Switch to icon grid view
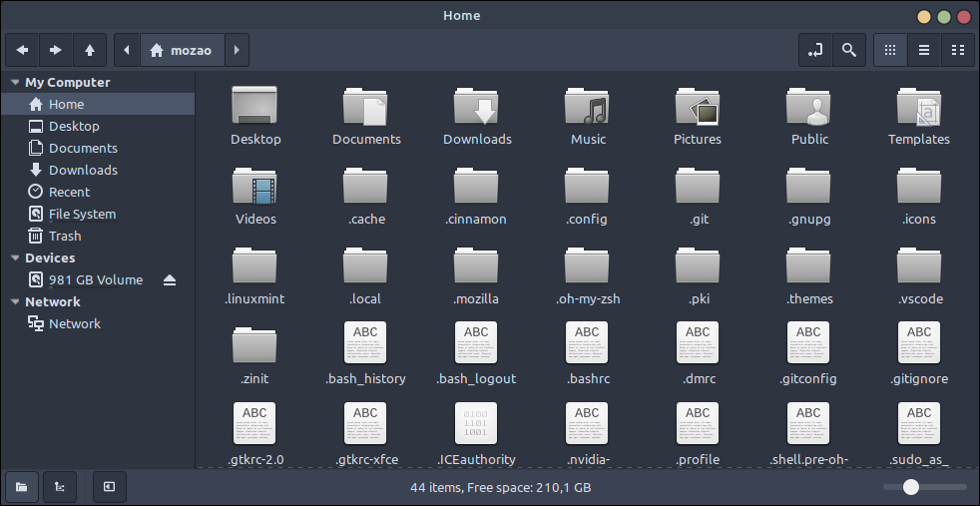This screenshot has width=980, height=506. [x=890, y=50]
